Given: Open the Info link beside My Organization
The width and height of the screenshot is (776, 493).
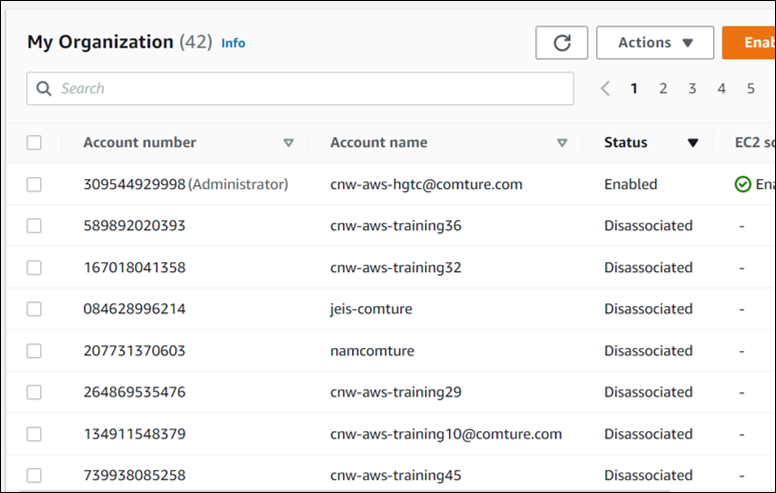Looking at the screenshot, I should point(233,43).
